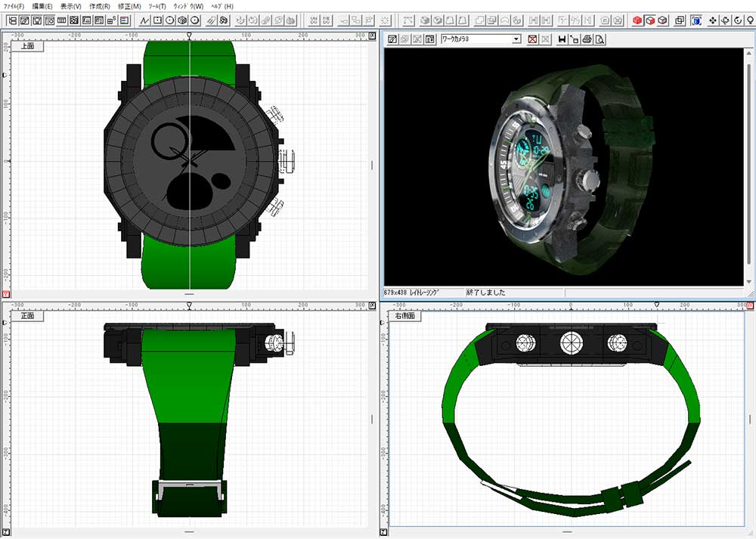Open the 右側面 view selector label

click(x=405, y=316)
